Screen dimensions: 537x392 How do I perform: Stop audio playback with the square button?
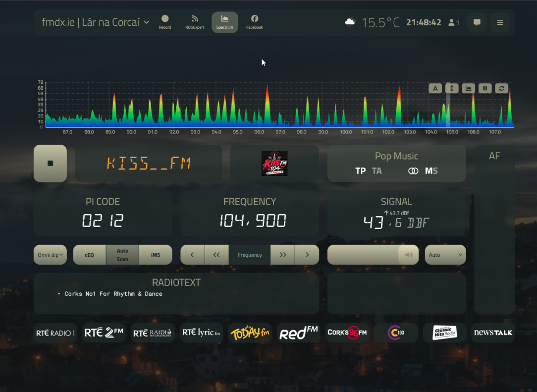pyautogui.click(x=51, y=164)
